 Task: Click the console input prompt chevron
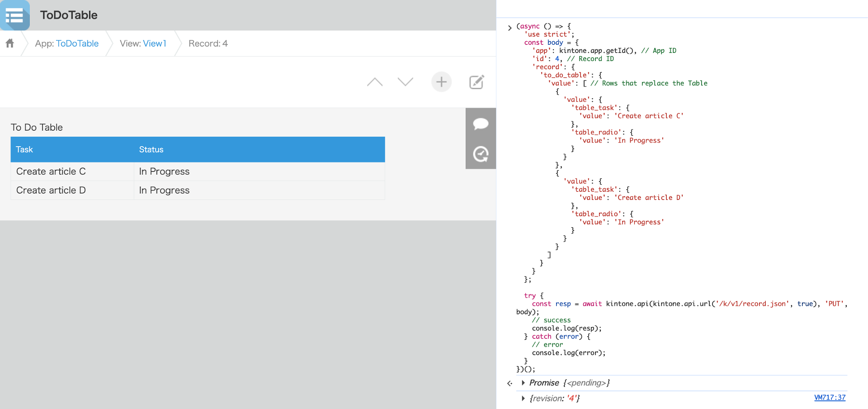click(510, 28)
